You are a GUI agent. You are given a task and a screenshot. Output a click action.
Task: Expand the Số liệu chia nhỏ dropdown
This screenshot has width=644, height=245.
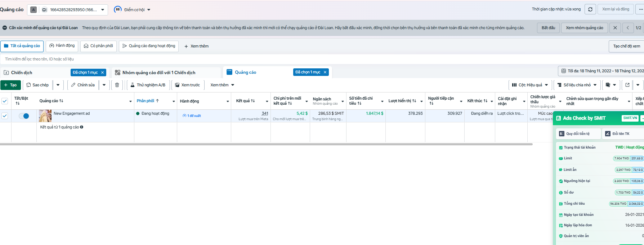[577, 85]
